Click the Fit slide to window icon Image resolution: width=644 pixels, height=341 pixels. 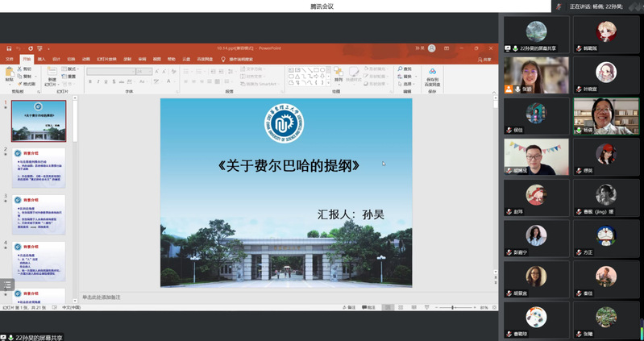[x=494, y=307]
